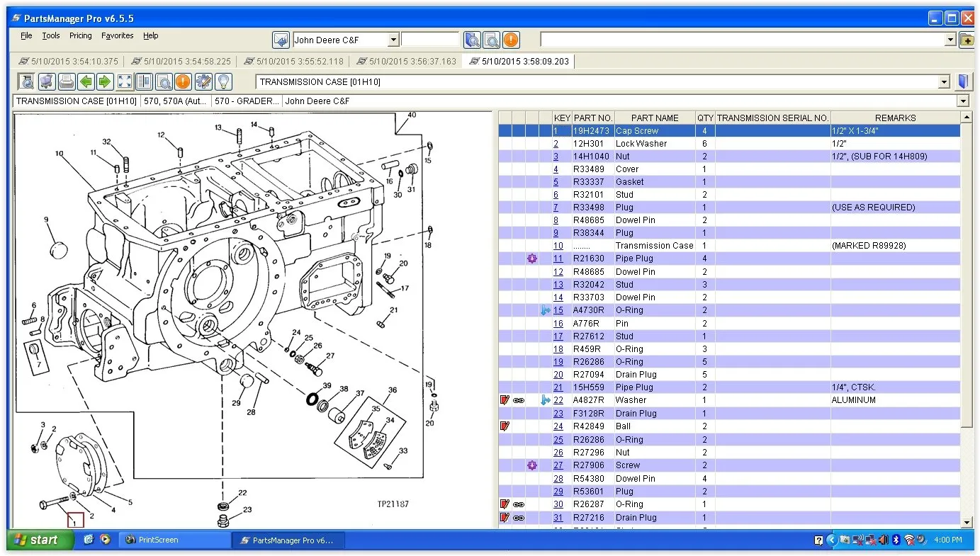Open the Help menu
This screenshot has height=556, width=980.
pos(151,35)
